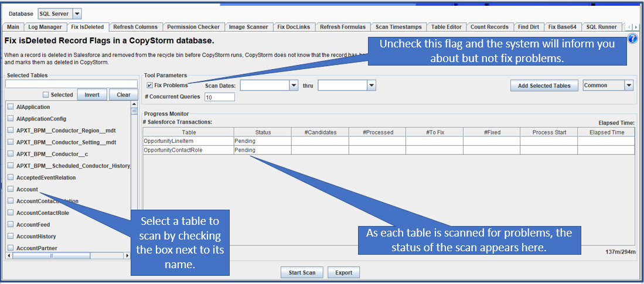The width and height of the screenshot is (644, 284).
Task: Open the Count Records tab
Action: click(x=489, y=27)
